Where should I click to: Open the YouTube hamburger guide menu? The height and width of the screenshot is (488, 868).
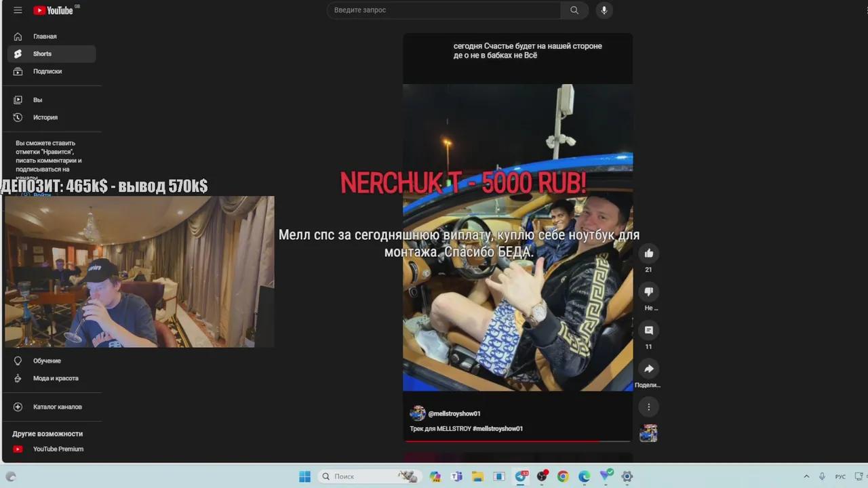coord(18,10)
